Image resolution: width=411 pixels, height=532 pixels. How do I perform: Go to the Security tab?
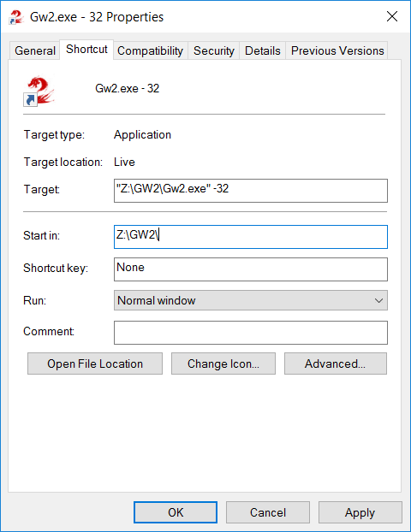tap(214, 50)
